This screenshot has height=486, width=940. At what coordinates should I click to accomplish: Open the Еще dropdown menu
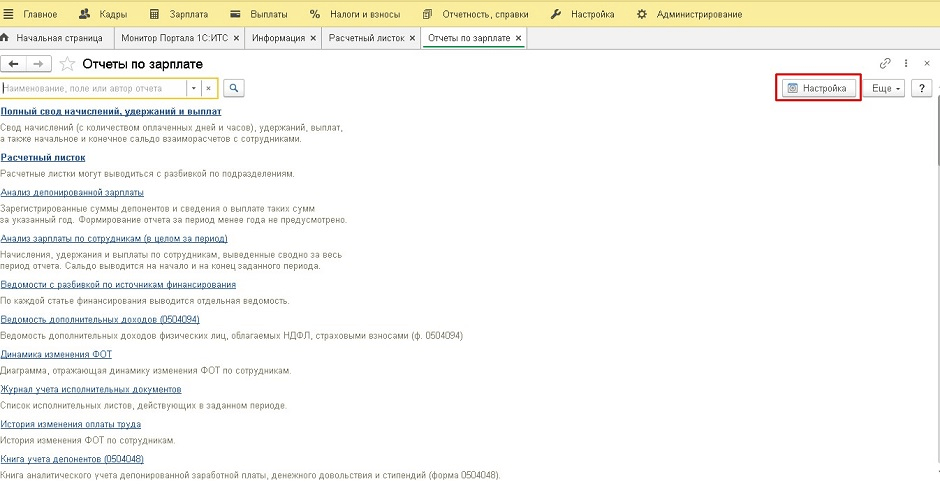point(886,88)
